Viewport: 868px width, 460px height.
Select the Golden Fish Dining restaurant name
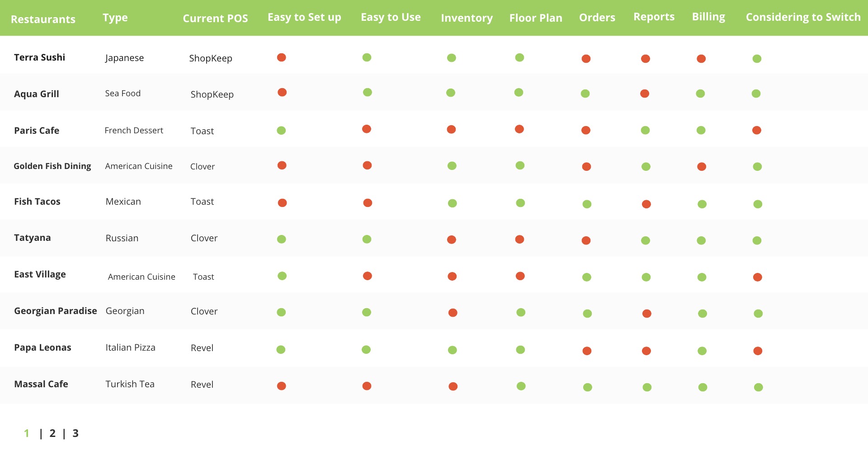(x=52, y=166)
